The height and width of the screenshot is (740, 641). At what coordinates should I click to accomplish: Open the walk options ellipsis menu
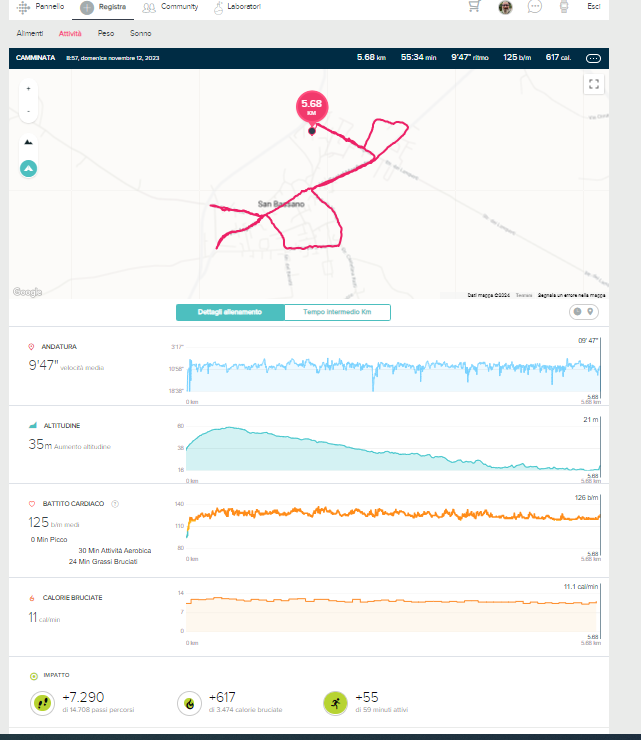click(x=593, y=58)
